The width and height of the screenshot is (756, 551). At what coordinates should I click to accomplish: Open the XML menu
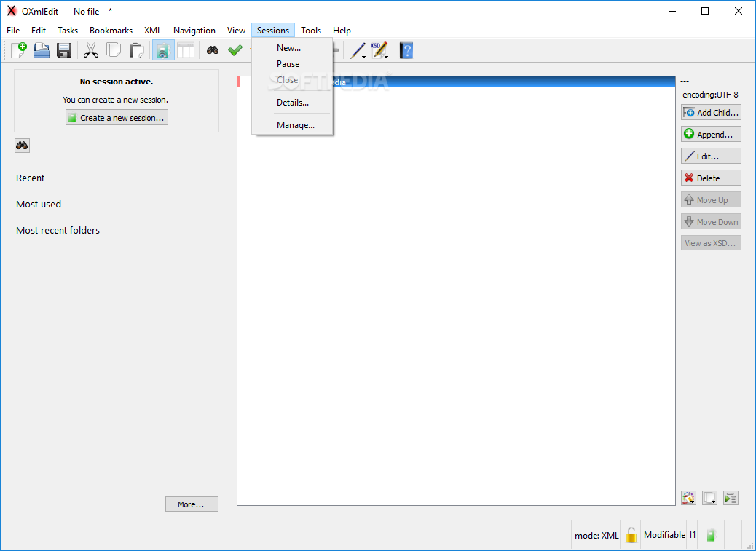[153, 31]
